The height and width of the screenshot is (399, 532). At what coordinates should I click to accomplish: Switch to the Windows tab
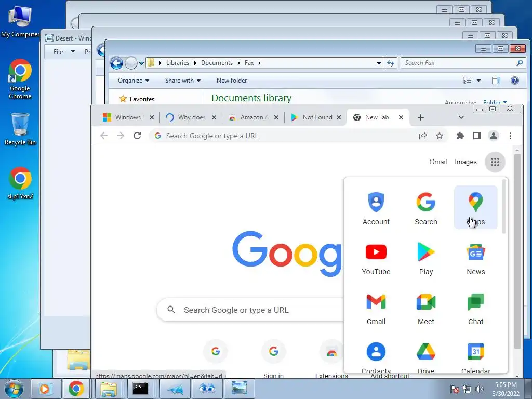(x=128, y=117)
